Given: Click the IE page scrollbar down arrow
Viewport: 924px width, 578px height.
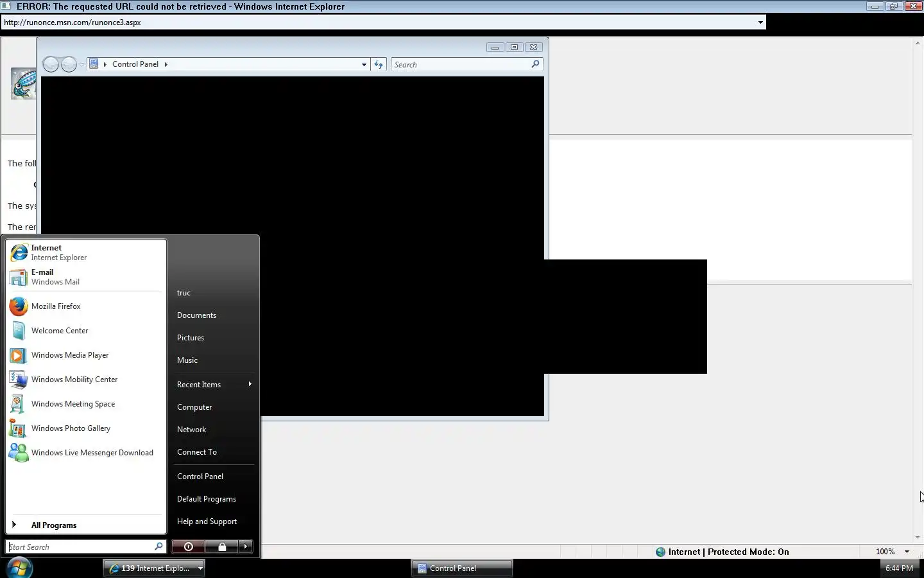Looking at the screenshot, I should point(918,538).
